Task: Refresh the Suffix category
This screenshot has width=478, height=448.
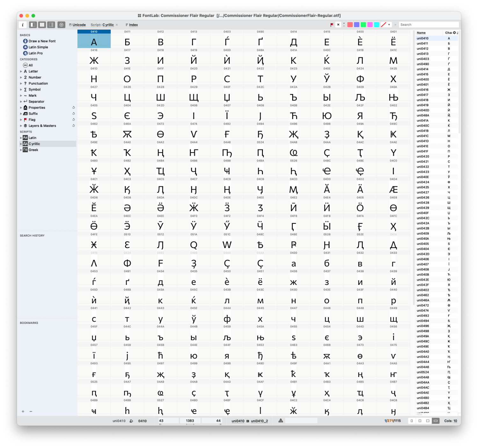Action: [x=74, y=114]
